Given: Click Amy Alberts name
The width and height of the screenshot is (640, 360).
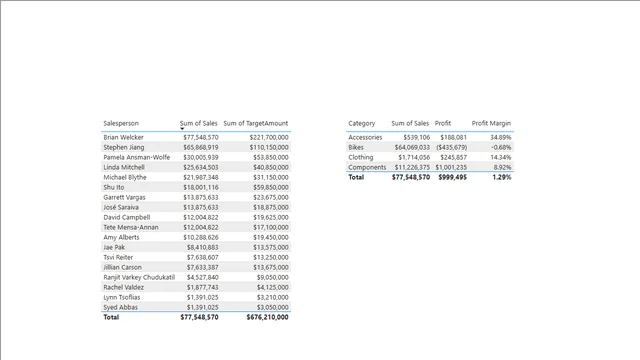Looking at the screenshot, I should [121, 237].
